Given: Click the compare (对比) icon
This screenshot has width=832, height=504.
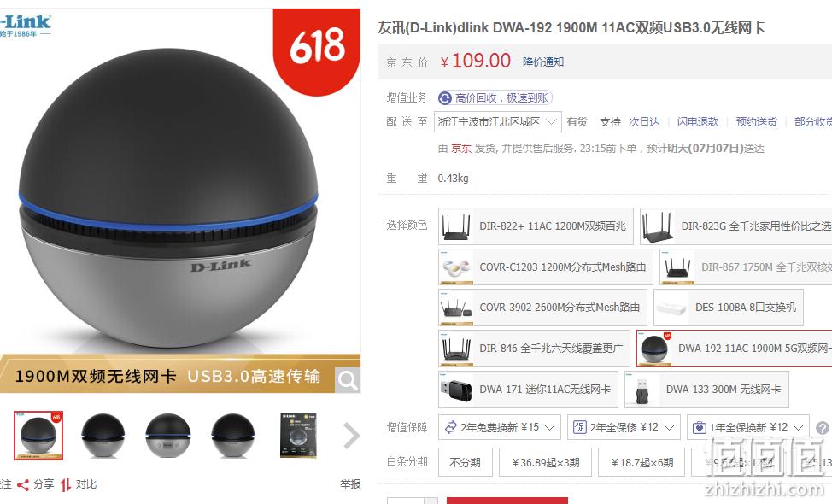Looking at the screenshot, I should coord(65,484).
